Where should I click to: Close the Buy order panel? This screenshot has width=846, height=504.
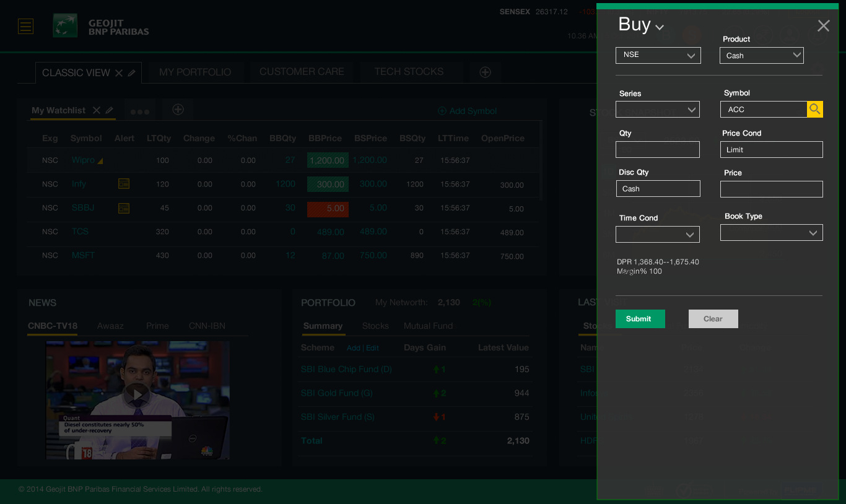pos(823,26)
